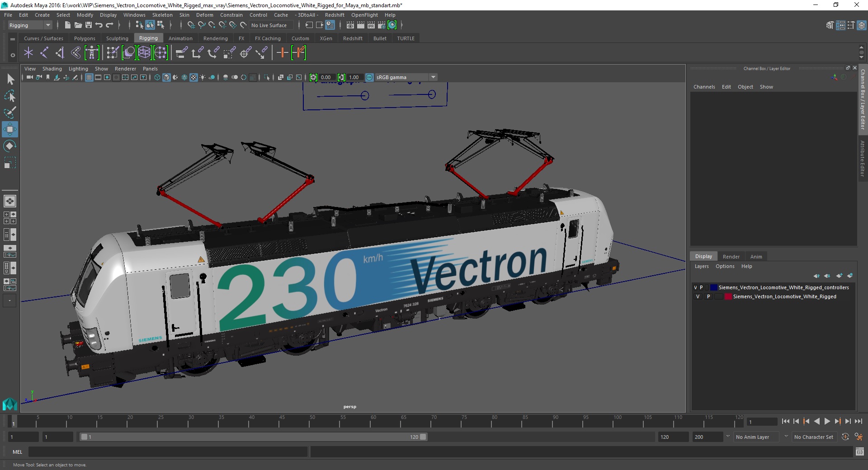Click the New Scene icon in toolbar

[67, 25]
